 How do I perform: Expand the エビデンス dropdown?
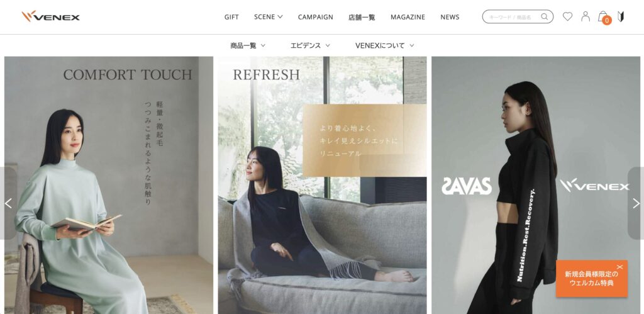coord(310,45)
